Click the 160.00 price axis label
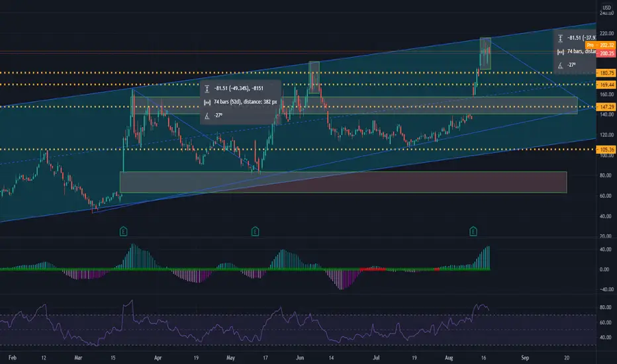Image resolution: width=617 pixels, height=364 pixels. [606, 95]
